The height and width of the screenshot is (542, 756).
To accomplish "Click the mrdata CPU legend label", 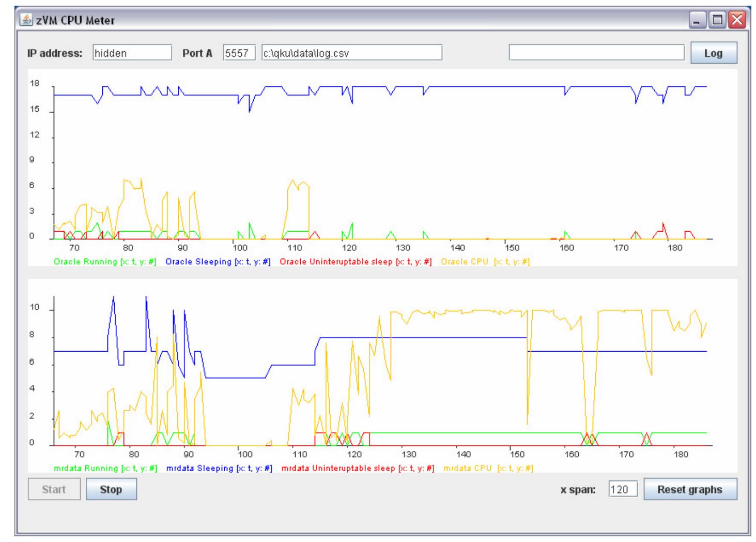I will (x=488, y=468).
